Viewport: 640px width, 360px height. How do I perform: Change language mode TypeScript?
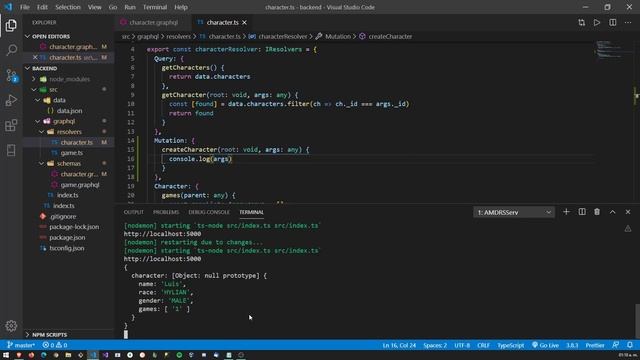click(510, 345)
